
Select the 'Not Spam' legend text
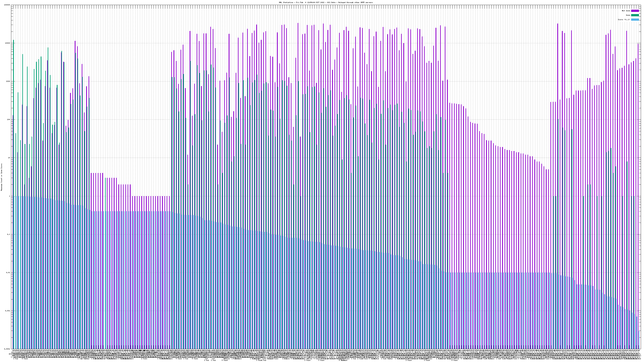[x=626, y=11]
